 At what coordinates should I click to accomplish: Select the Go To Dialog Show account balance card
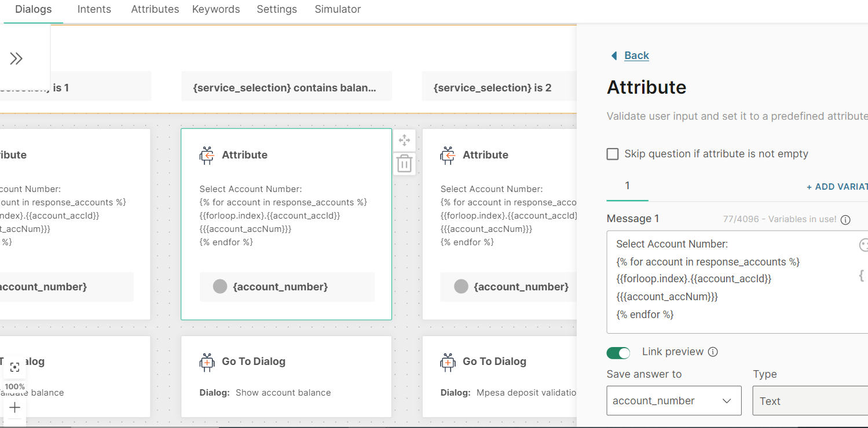coord(286,377)
